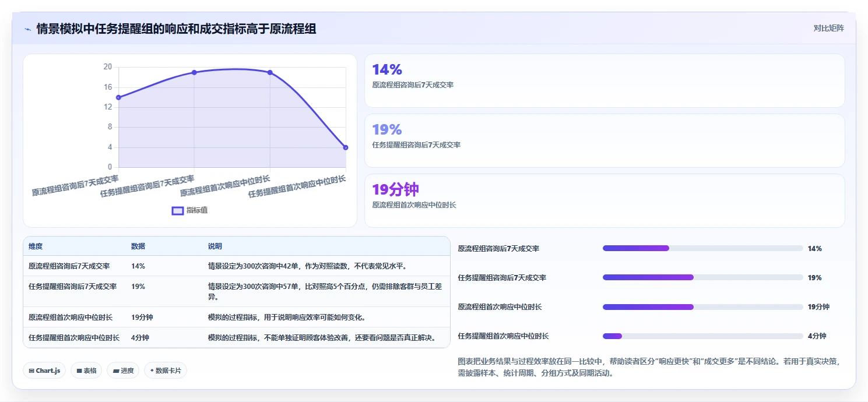Open the 19分钟 stat card
Screen dimensions: 868x402
click(x=605, y=200)
